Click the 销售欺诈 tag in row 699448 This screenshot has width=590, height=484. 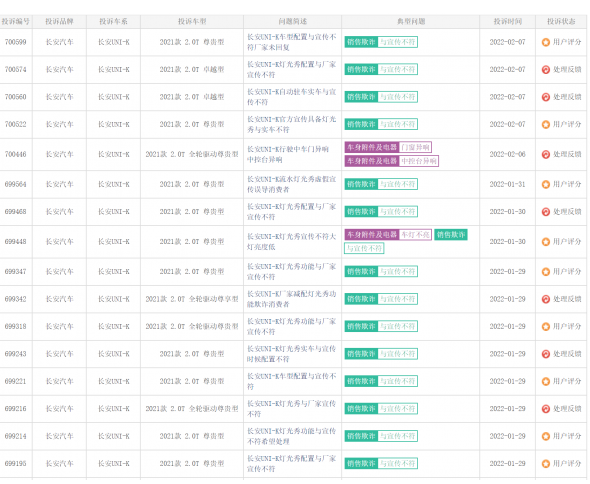451,235
